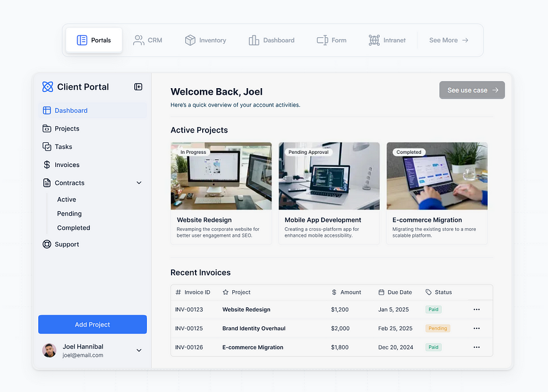Click Joel Hannibal's profile avatar
The width and height of the screenshot is (548, 392).
point(49,350)
